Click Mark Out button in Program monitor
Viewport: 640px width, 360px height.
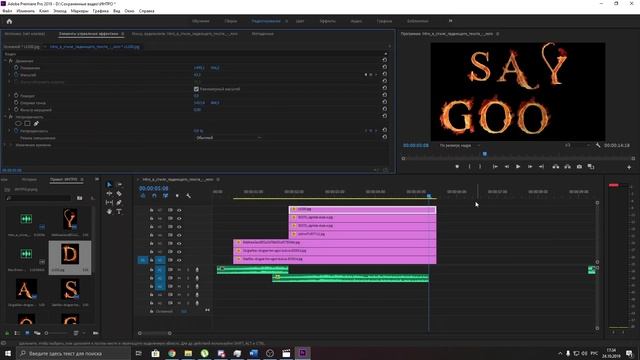click(x=480, y=167)
